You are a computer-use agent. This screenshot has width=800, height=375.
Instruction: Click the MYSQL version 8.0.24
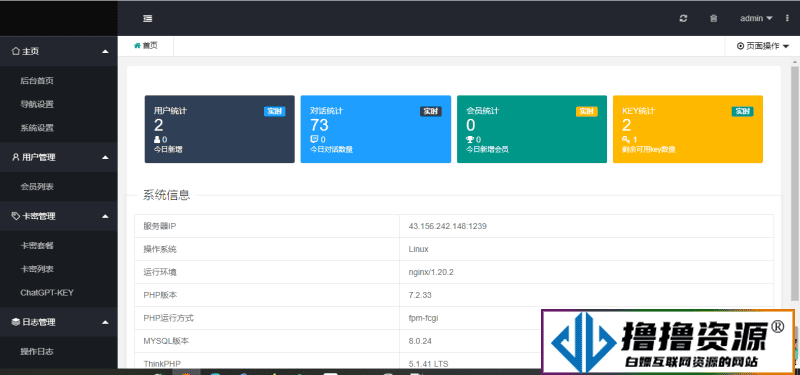420,341
